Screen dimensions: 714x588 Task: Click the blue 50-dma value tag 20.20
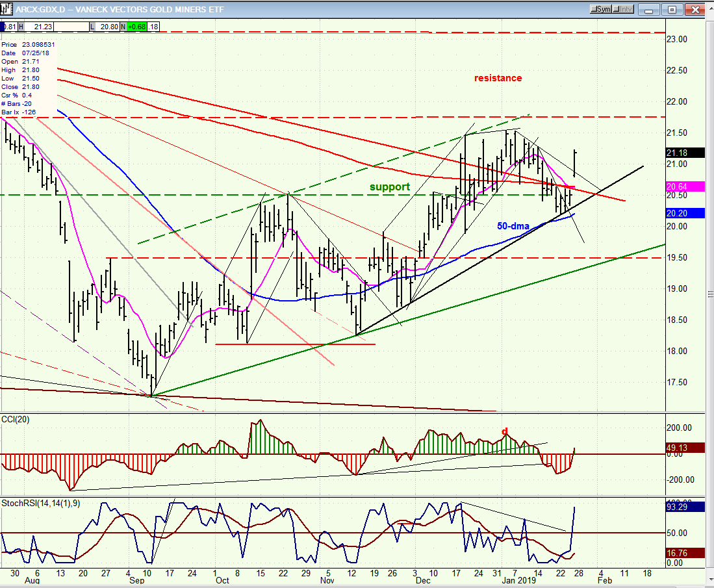tap(685, 213)
